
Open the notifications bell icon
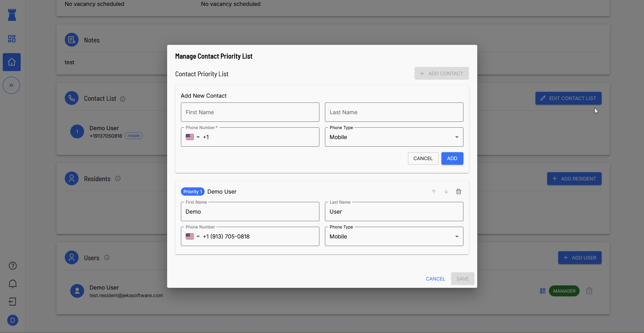(13, 284)
